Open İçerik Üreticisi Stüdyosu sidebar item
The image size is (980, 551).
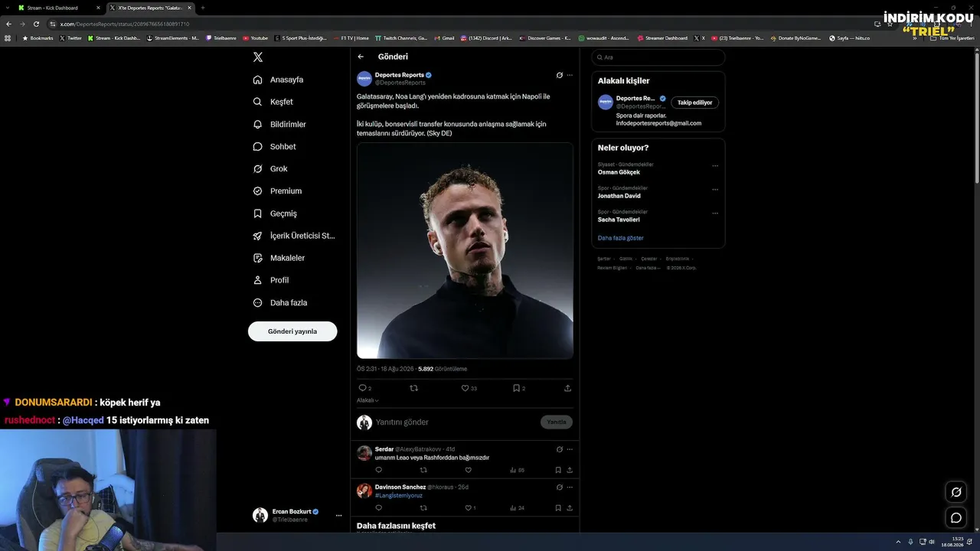tap(295, 236)
